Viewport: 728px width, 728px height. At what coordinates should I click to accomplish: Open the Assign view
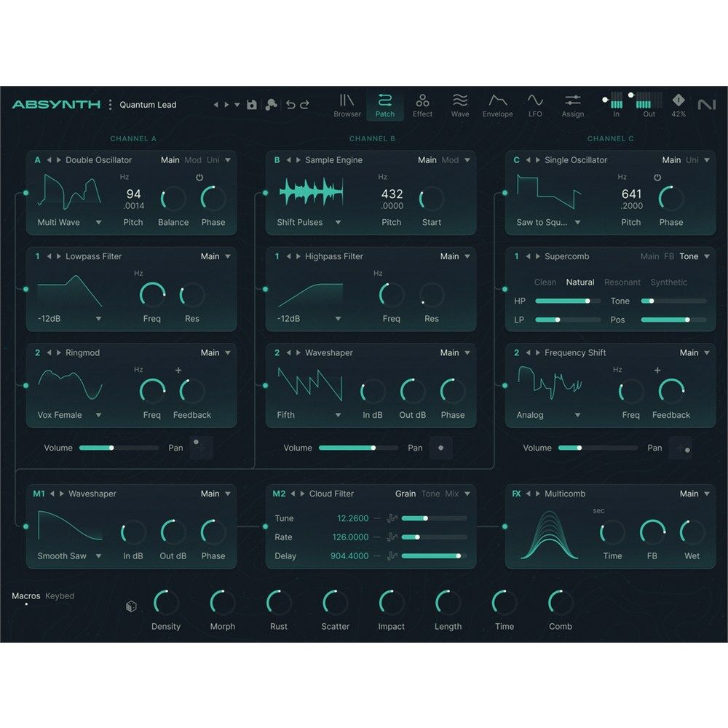pos(572,106)
